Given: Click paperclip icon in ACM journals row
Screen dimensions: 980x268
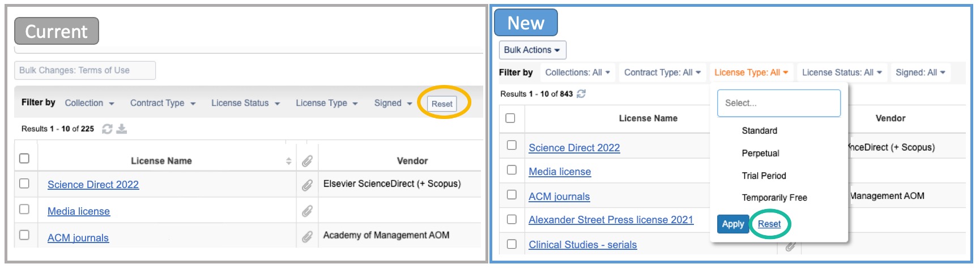Looking at the screenshot, I should tap(307, 237).
